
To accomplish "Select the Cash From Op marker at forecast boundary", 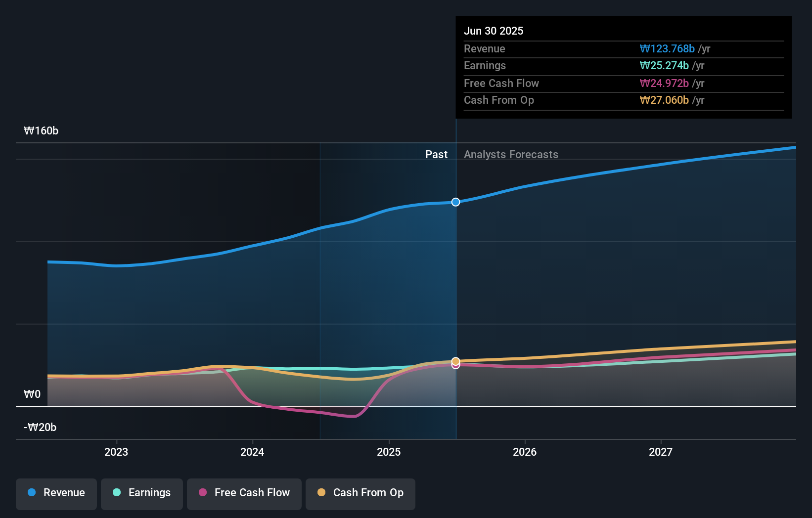I will click(455, 360).
